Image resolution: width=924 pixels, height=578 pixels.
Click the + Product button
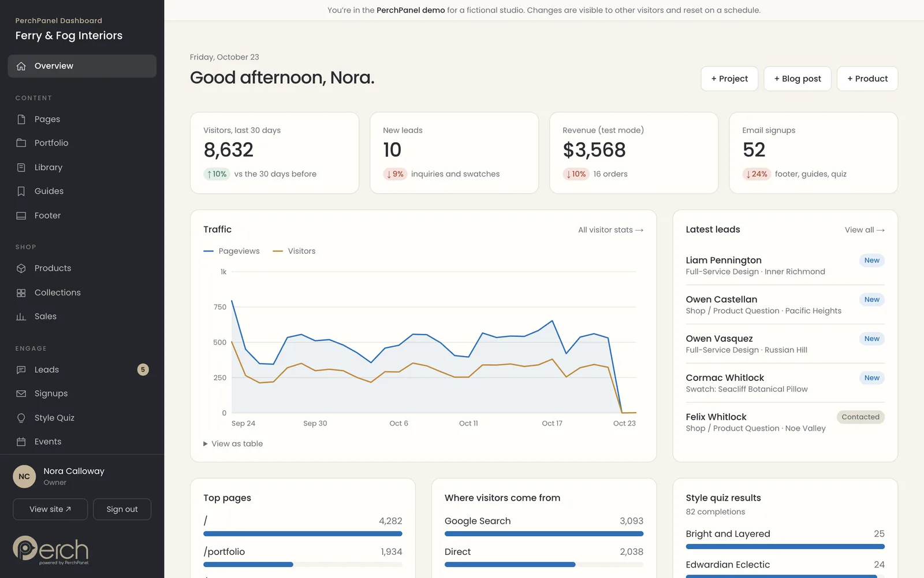tap(867, 79)
